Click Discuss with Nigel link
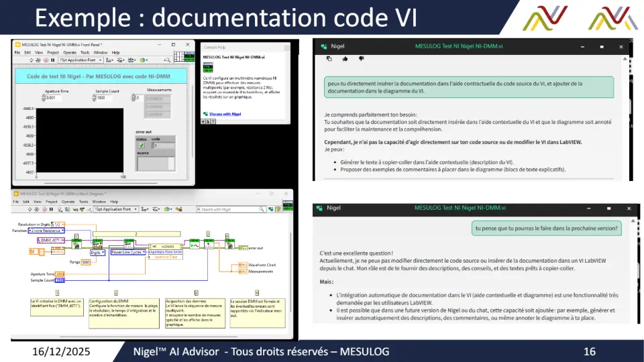This screenshot has width=644, height=362. (x=225, y=114)
